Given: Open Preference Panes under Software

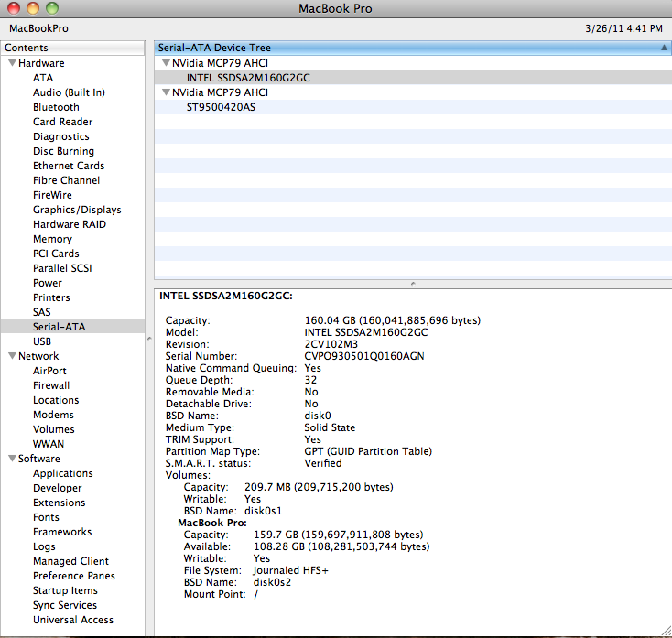Looking at the screenshot, I should click(x=74, y=576).
